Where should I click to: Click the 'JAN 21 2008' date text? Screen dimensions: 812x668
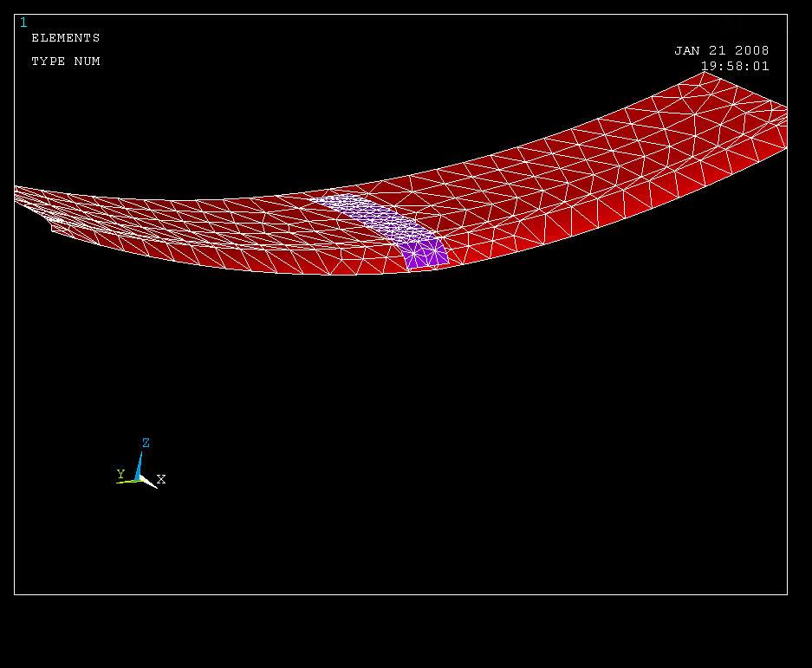click(721, 50)
